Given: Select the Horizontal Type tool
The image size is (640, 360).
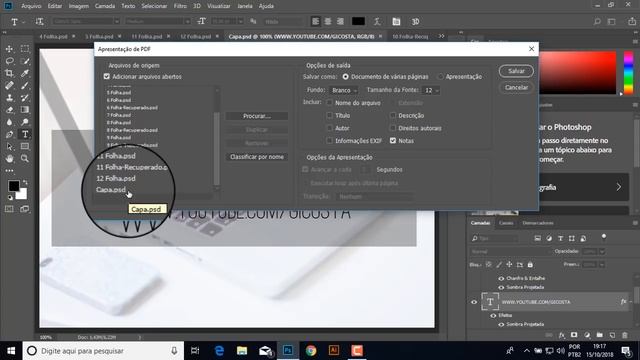Looking at the screenshot, I should click(25, 134).
